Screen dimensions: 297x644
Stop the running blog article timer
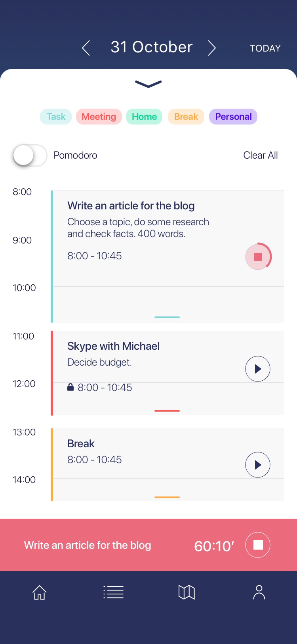258,257
